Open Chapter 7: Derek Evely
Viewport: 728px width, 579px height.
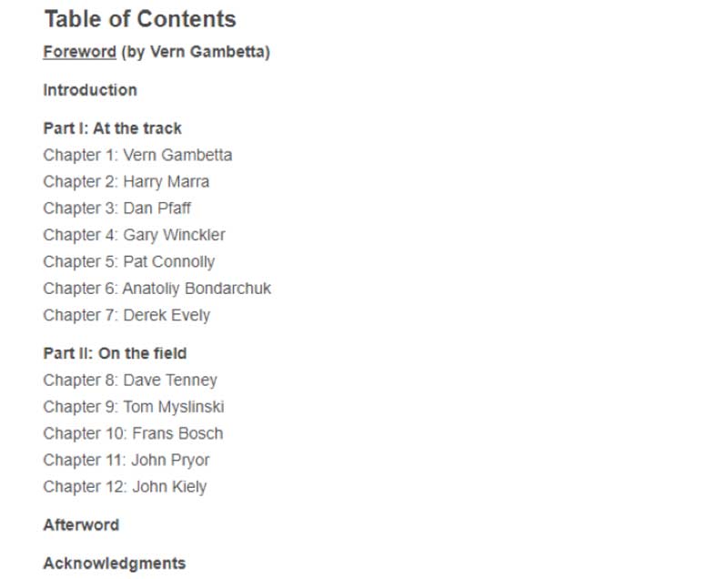pyautogui.click(x=126, y=315)
